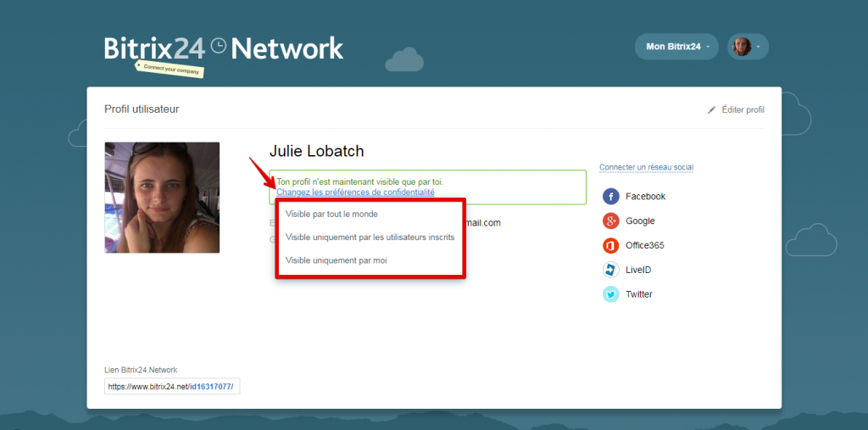Viewport: 868px width, 430px height.
Task: Click the Office365 logo icon
Action: coord(610,245)
